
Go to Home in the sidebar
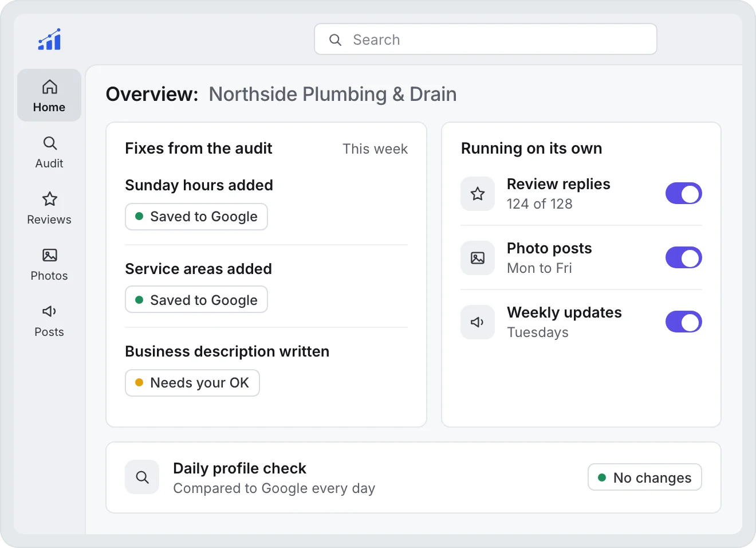tap(49, 95)
